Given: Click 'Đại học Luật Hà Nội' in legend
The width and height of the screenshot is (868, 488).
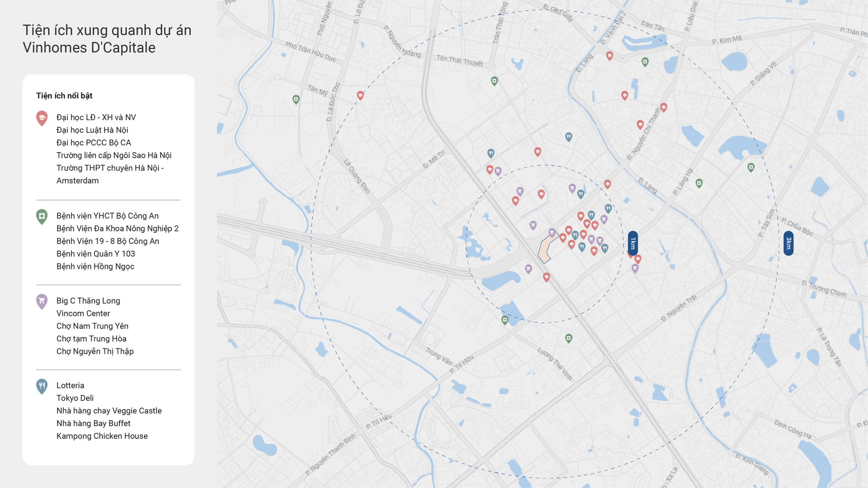Looking at the screenshot, I should point(92,130).
